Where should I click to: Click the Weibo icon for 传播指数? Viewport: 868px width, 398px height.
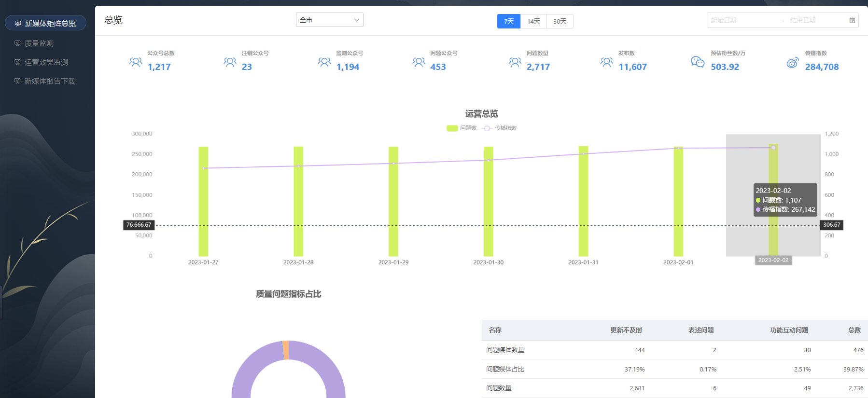(793, 62)
